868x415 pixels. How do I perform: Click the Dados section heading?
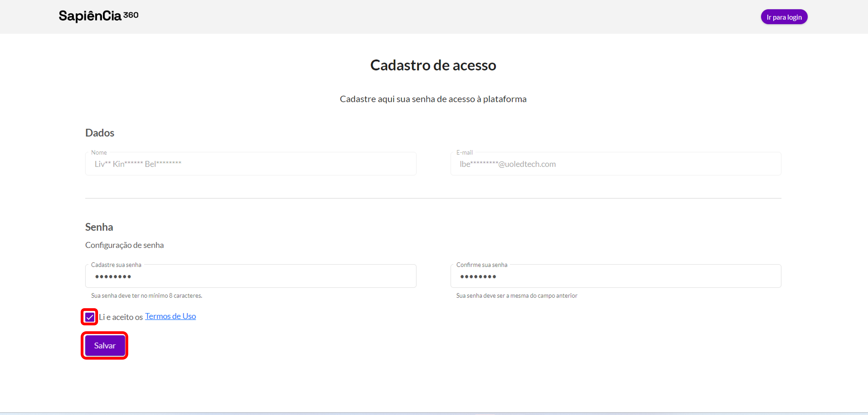click(100, 133)
